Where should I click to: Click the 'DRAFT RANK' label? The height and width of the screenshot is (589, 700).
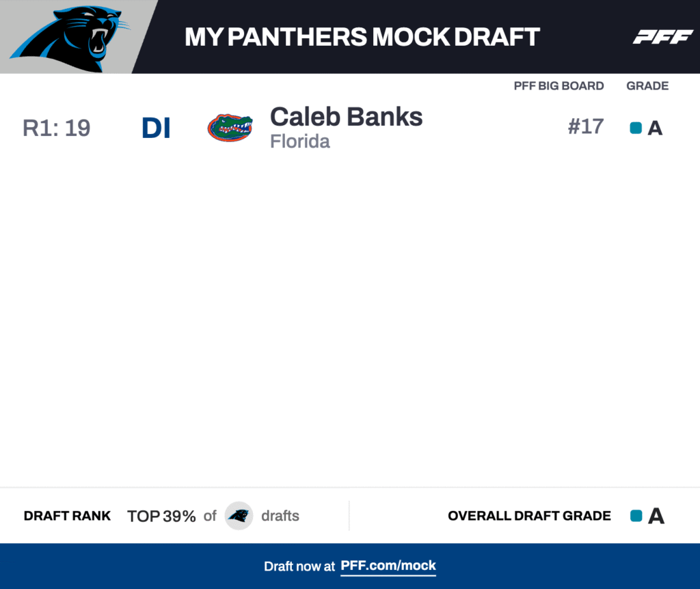(x=67, y=516)
